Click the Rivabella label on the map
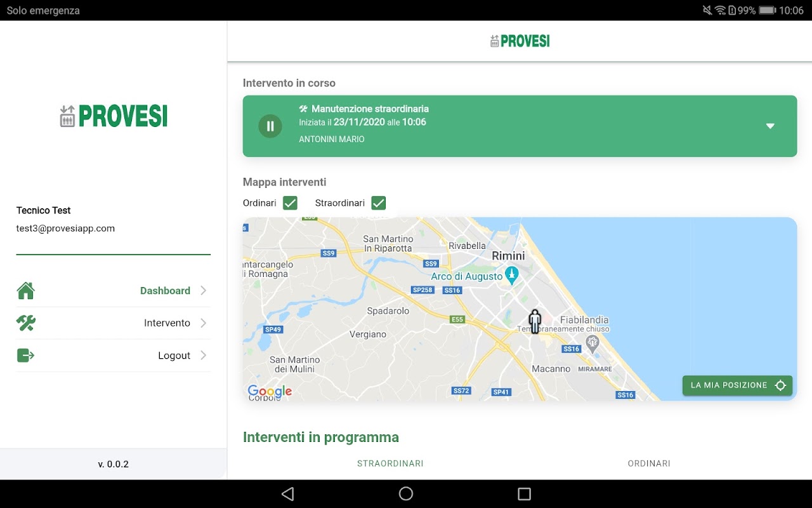Image resolution: width=812 pixels, height=508 pixels. [467, 246]
